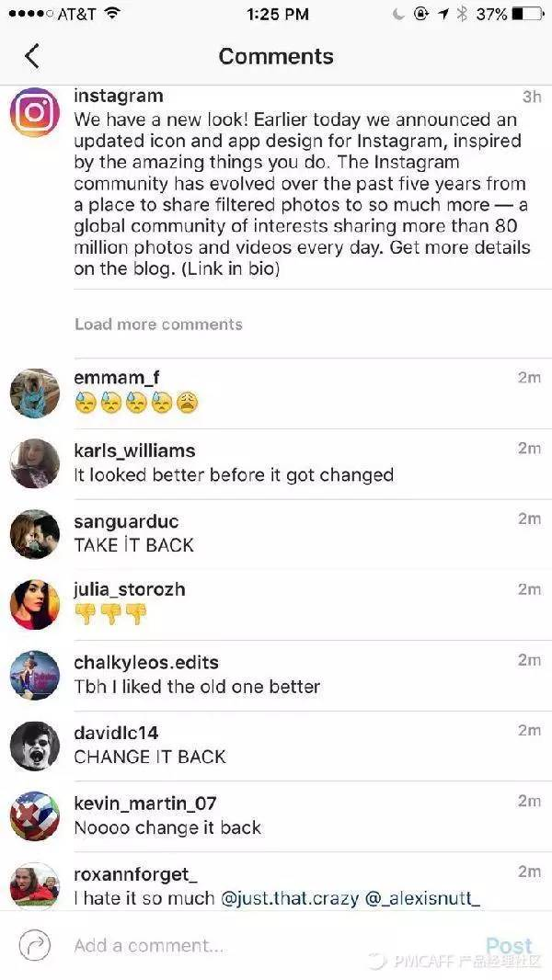Image resolution: width=552 pixels, height=980 pixels.
Task: Tap the Wi-Fi icon in the status bar
Action: (112, 13)
